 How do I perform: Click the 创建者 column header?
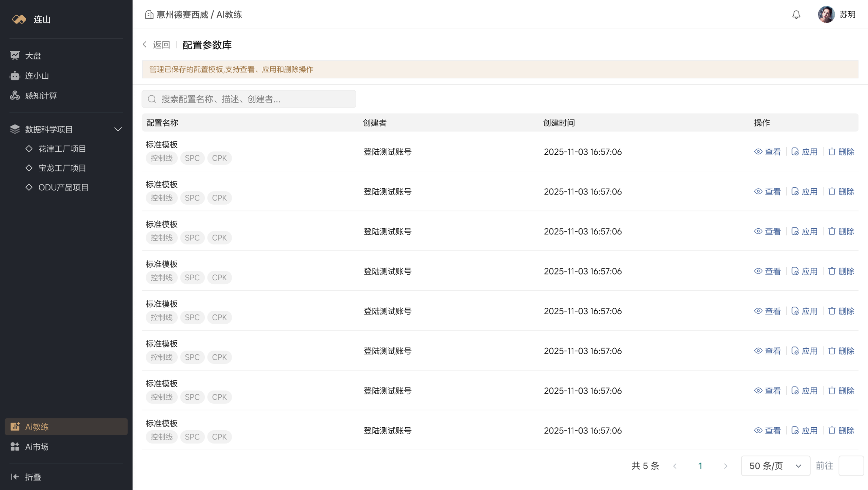(x=375, y=123)
